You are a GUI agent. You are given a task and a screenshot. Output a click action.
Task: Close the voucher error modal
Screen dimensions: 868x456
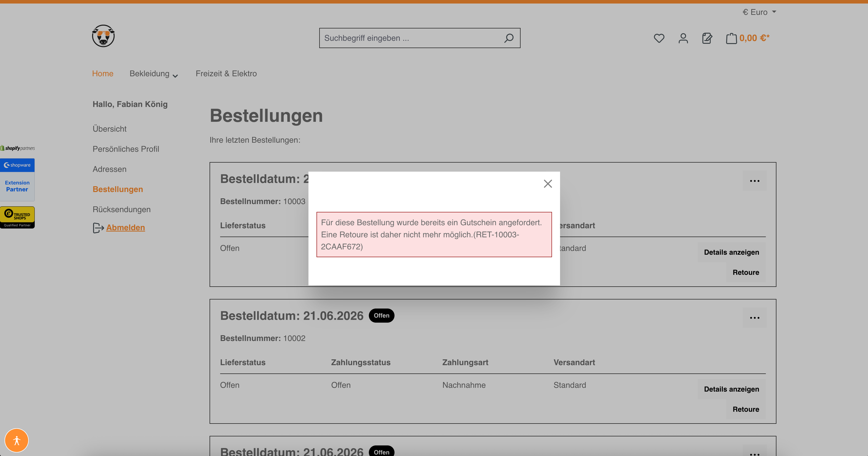pos(547,184)
